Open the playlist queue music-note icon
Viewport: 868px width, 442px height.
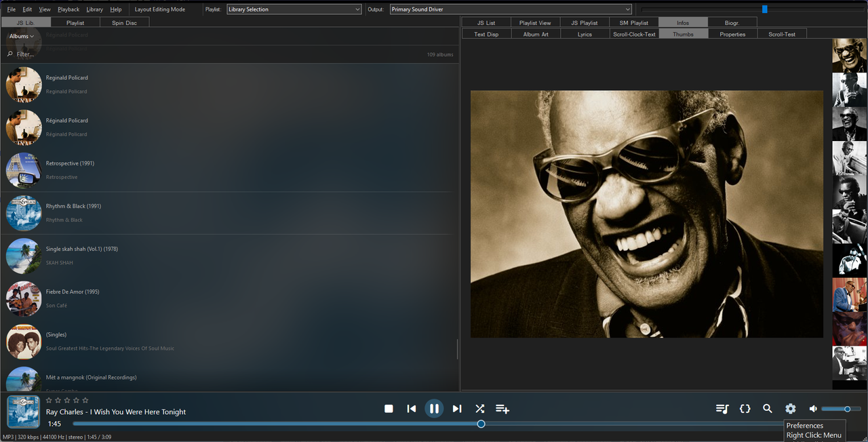click(722, 409)
